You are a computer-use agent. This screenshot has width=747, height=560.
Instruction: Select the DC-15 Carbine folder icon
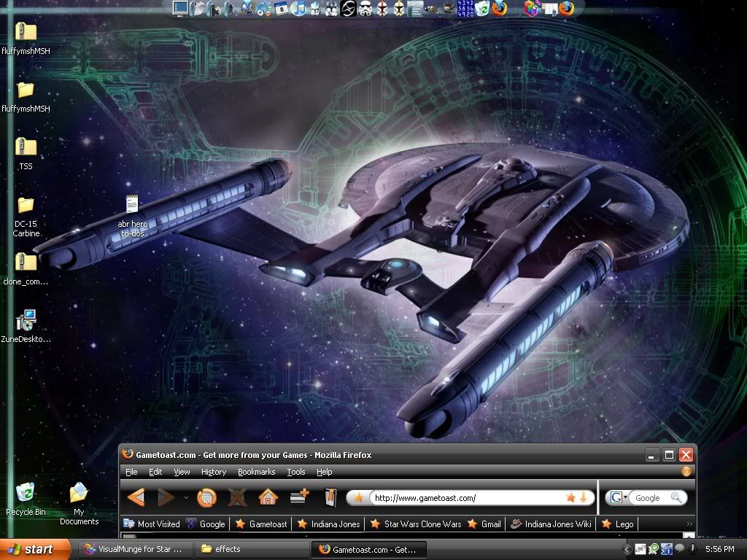click(x=26, y=217)
